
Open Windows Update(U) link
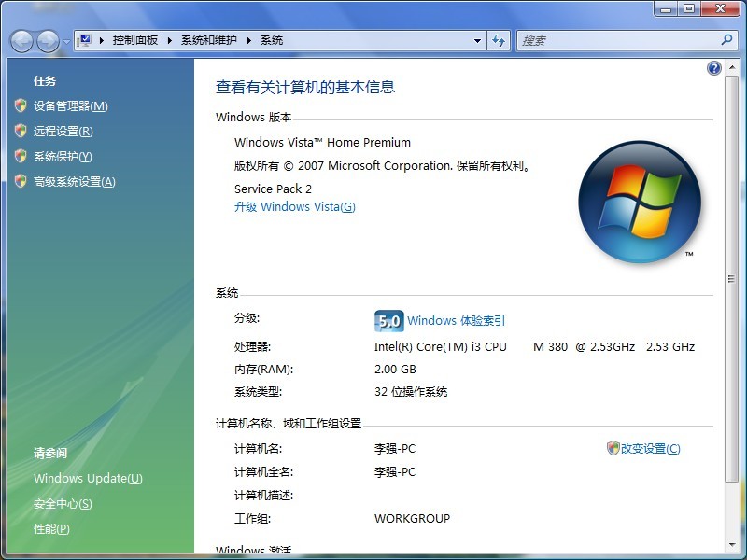click(x=88, y=478)
